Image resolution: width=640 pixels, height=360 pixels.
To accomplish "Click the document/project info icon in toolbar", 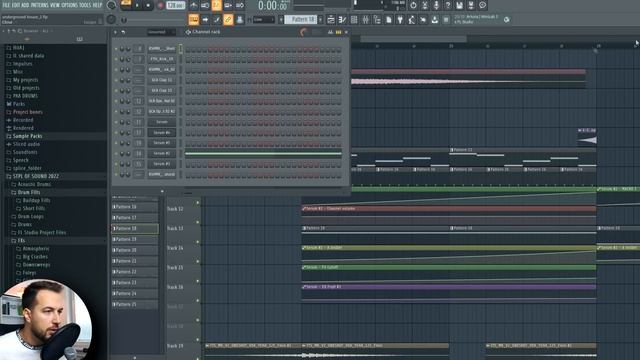I will click(389, 19).
